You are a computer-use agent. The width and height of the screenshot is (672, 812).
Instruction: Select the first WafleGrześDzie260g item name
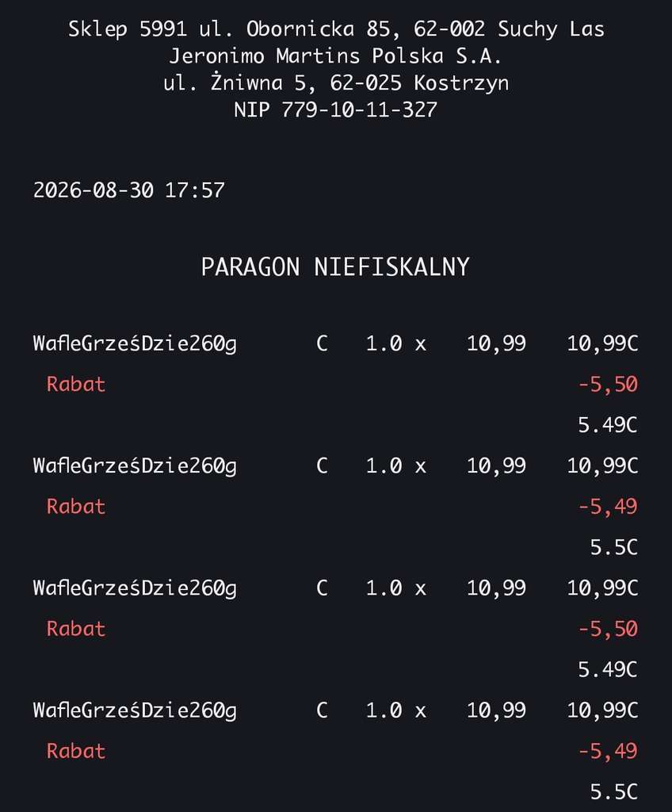pyautogui.click(x=135, y=344)
